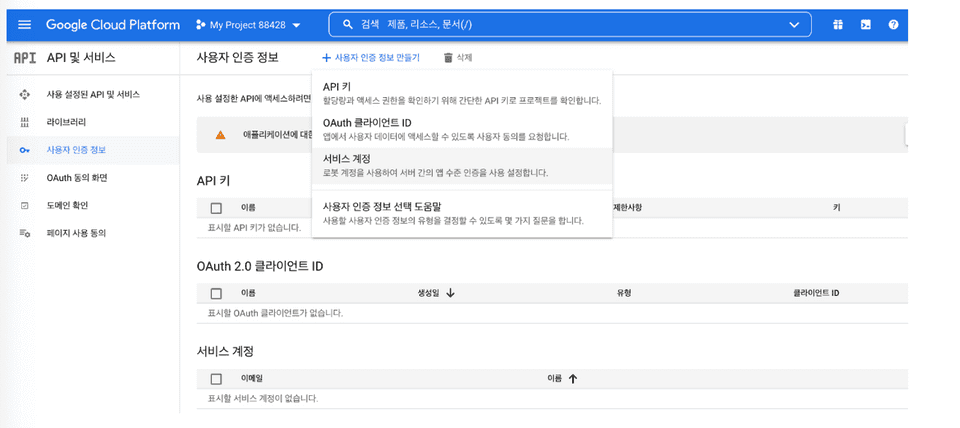Click 표시할 OAuth 클라이언트가 없습니다 text

pos(276,313)
